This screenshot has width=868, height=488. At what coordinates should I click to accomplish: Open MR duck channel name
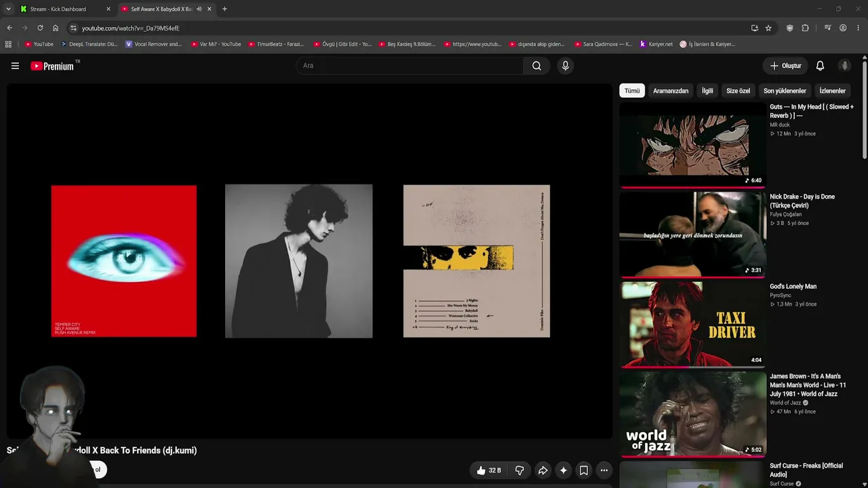[x=780, y=125]
